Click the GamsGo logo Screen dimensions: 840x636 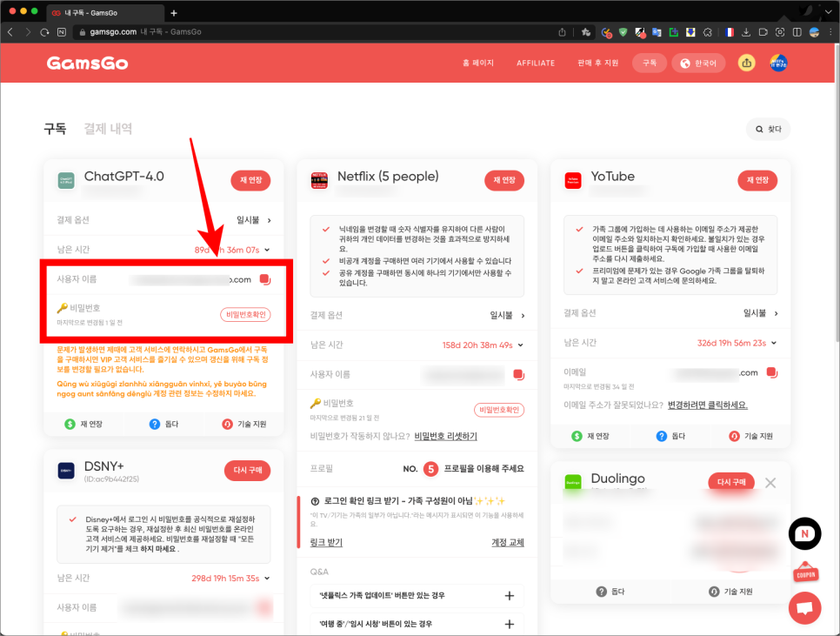87,64
